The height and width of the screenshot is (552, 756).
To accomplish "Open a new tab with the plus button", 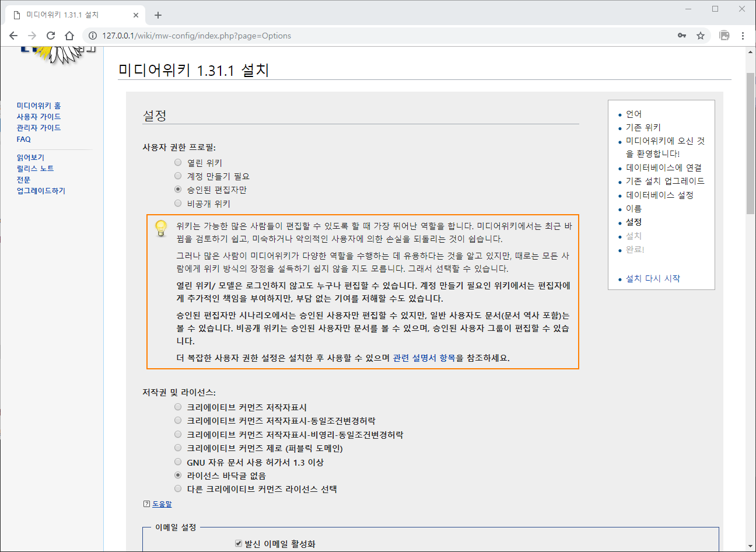I will 158,15.
